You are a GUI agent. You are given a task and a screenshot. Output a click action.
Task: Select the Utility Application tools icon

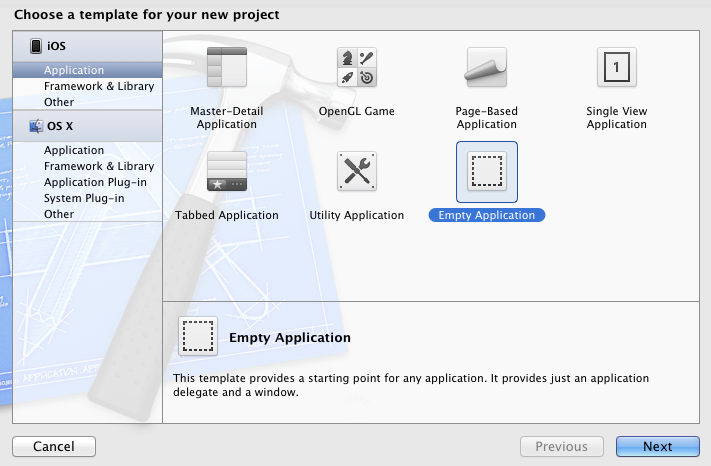pos(357,171)
